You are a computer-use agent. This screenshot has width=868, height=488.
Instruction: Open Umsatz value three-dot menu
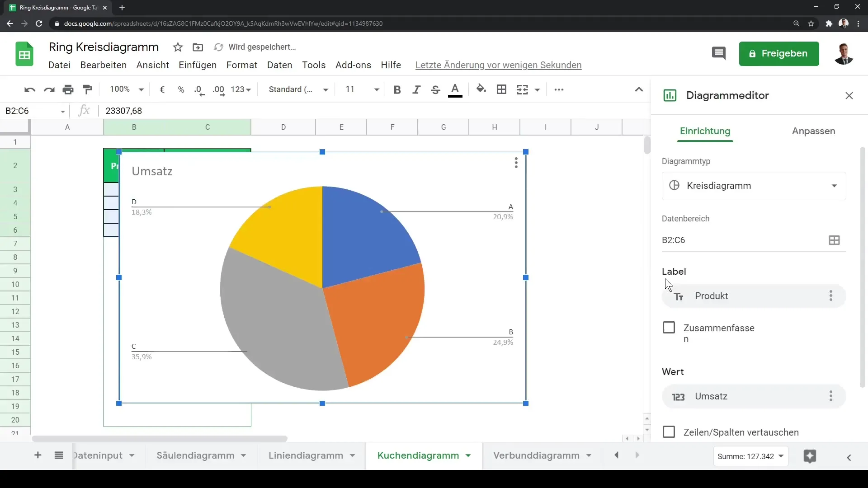pyautogui.click(x=830, y=396)
